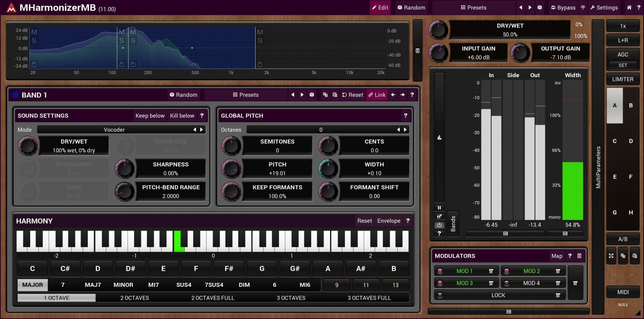
Task: Click the meters power icon
Action: tap(439, 225)
